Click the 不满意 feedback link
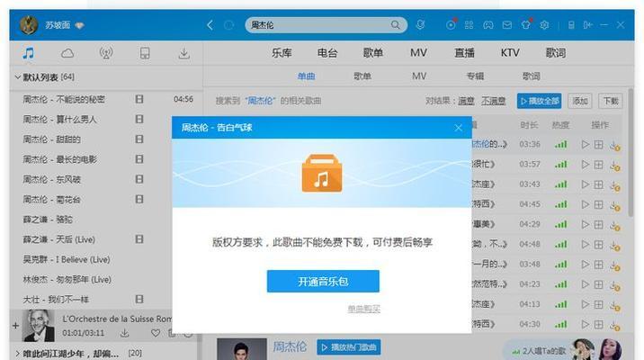 pyautogui.click(x=493, y=101)
